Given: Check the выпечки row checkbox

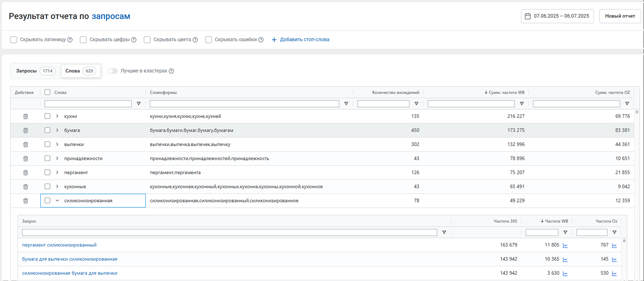Looking at the screenshot, I should (x=48, y=144).
